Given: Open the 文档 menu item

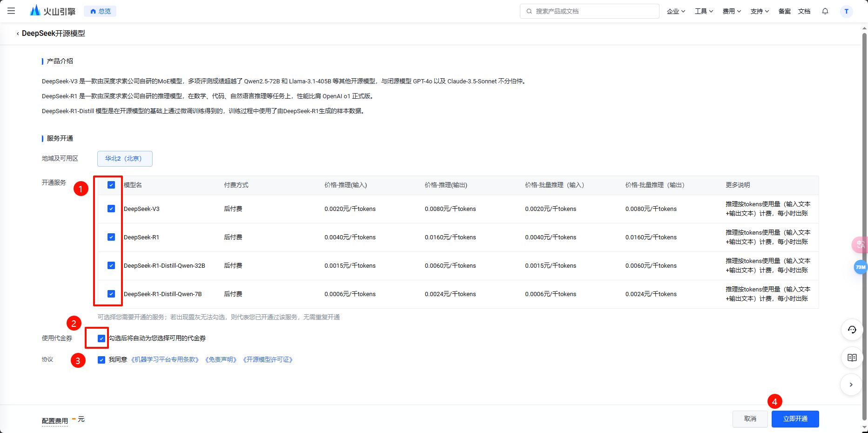Looking at the screenshot, I should coord(804,11).
